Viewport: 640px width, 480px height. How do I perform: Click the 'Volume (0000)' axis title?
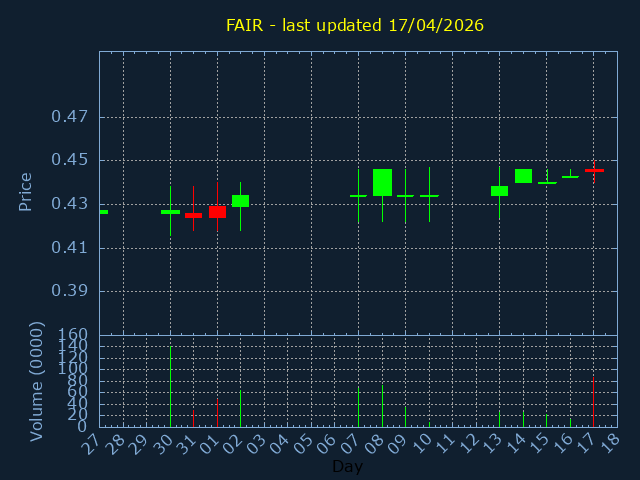point(37,381)
